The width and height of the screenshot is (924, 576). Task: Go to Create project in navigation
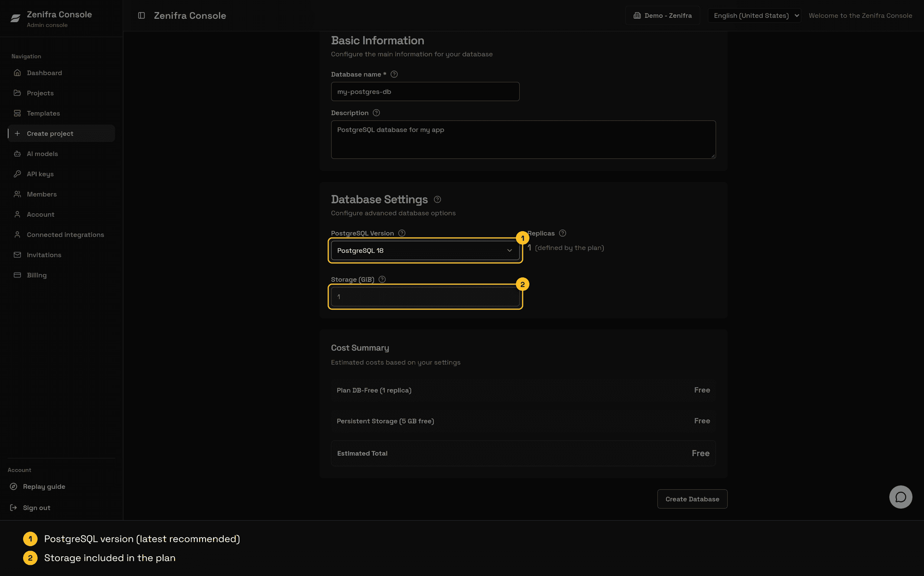coord(61,133)
